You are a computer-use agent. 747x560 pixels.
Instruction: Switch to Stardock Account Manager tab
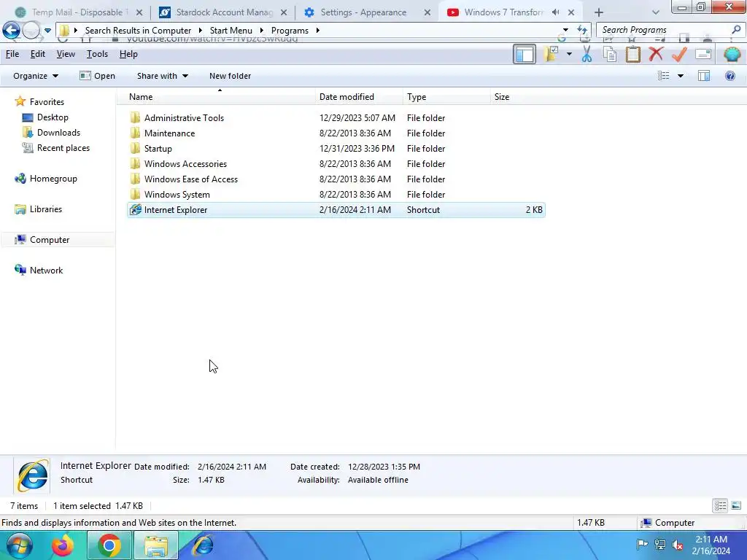pyautogui.click(x=222, y=12)
